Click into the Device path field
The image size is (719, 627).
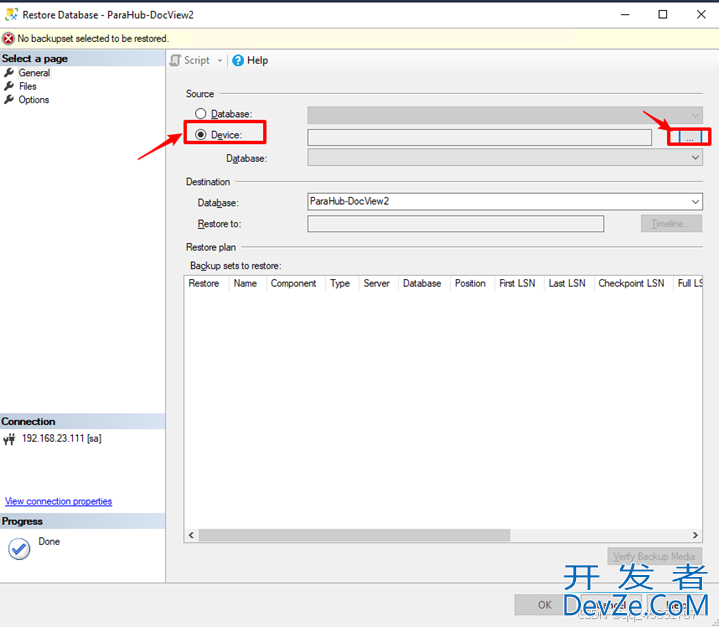point(479,137)
